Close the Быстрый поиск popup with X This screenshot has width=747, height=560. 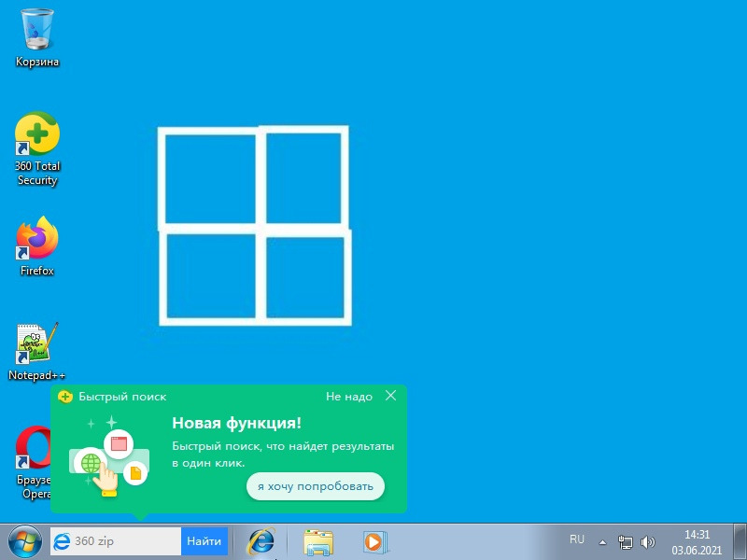click(391, 396)
